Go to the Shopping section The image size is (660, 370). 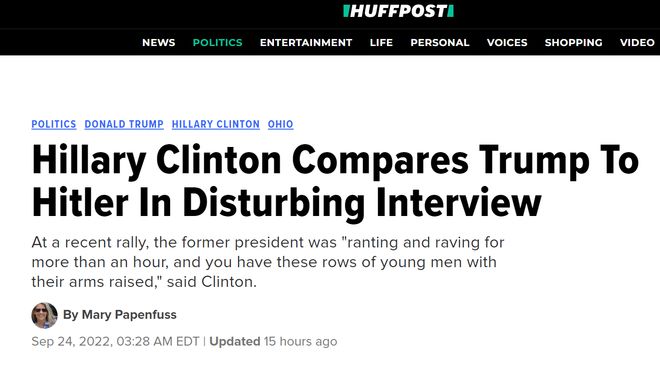[x=574, y=43]
